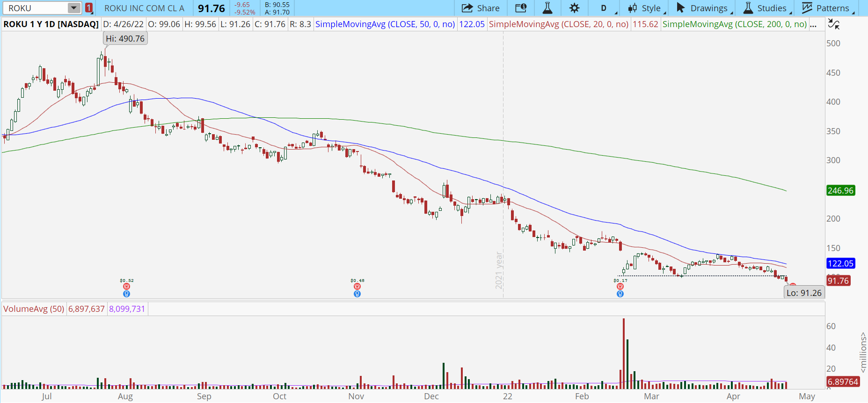Screen dimensions: 868x403
Task: Click the Share chart button
Action: (481, 8)
